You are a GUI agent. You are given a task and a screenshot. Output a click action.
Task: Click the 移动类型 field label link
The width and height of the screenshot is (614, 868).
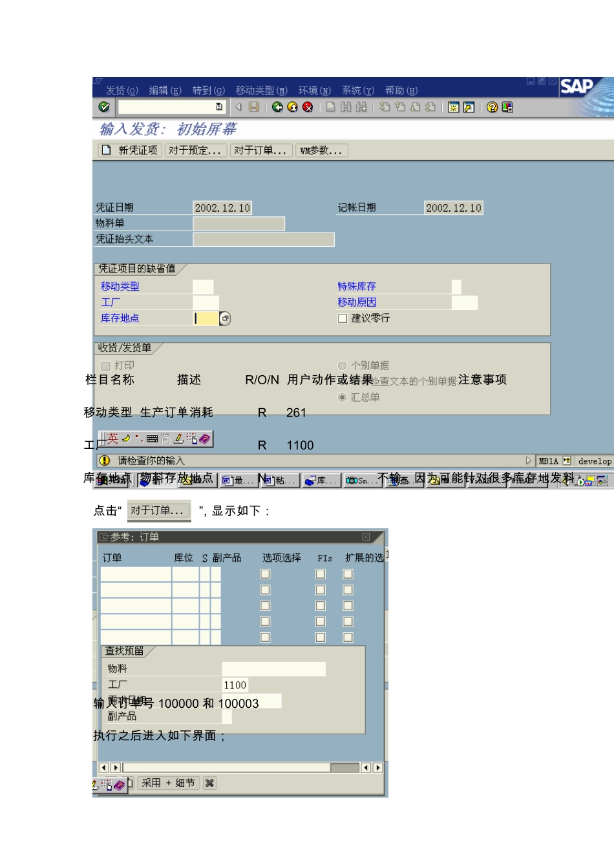[120, 287]
